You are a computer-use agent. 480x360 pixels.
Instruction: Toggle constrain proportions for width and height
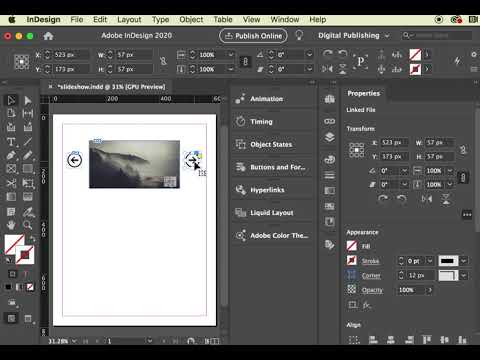[163, 61]
